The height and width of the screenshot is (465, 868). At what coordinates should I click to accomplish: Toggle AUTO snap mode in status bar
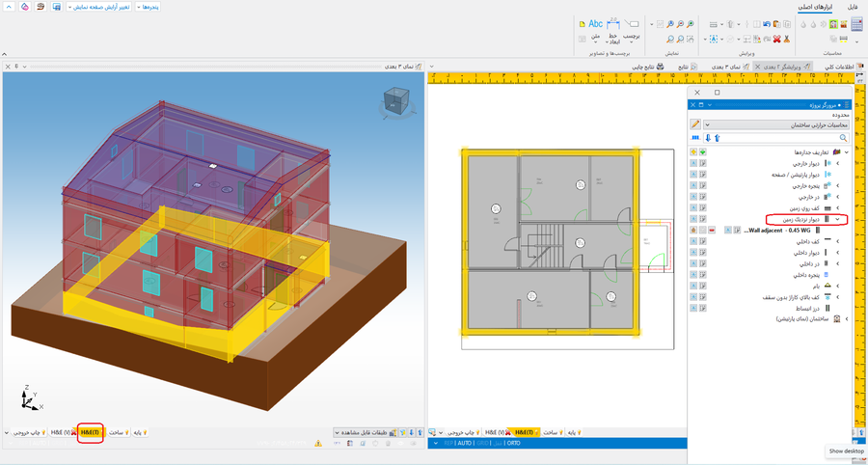point(464,444)
